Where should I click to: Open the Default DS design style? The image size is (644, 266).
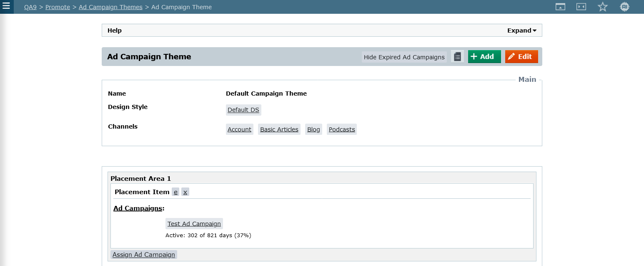coord(243,110)
